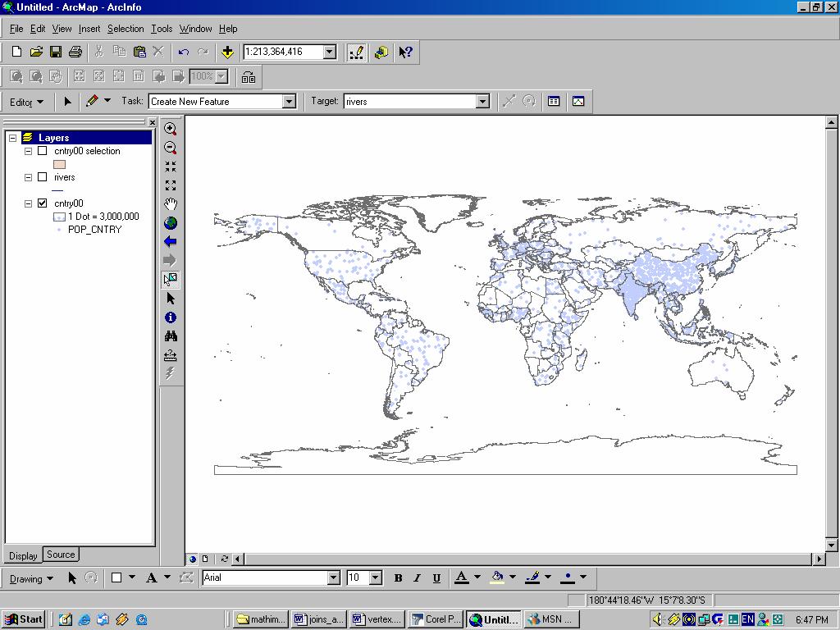Open the Target layer dropdown

(x=482, y=101)
